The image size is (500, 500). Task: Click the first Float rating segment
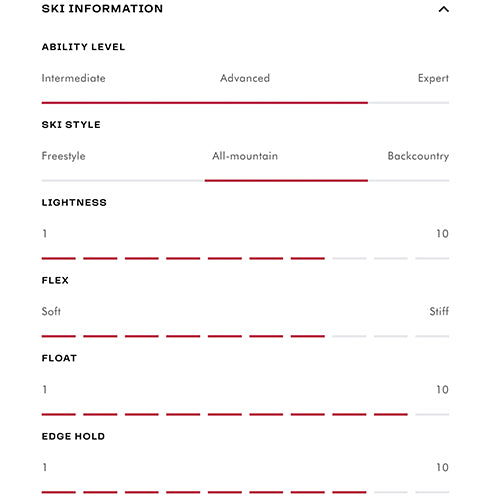pos(59,414)
